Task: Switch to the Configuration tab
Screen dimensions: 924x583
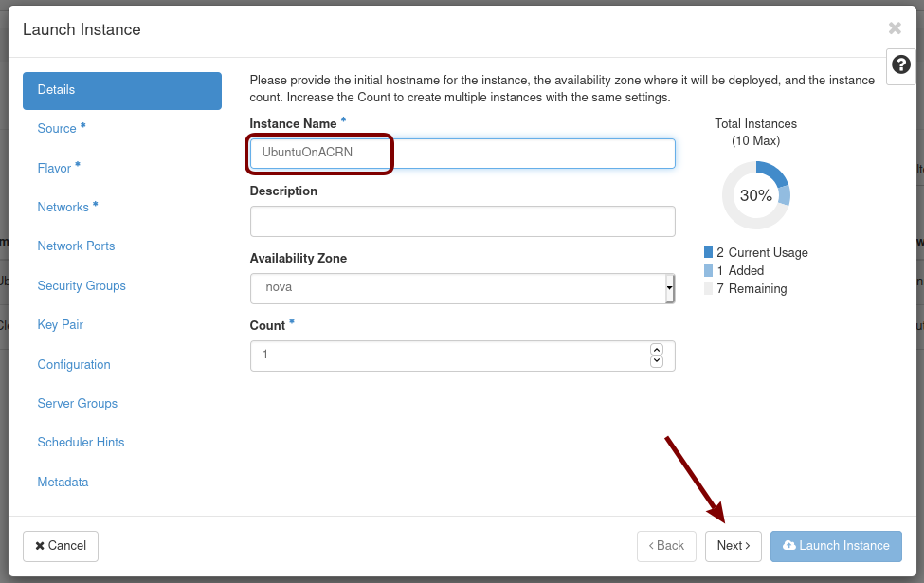Action: pyautogui.click(x=74, y=364)
